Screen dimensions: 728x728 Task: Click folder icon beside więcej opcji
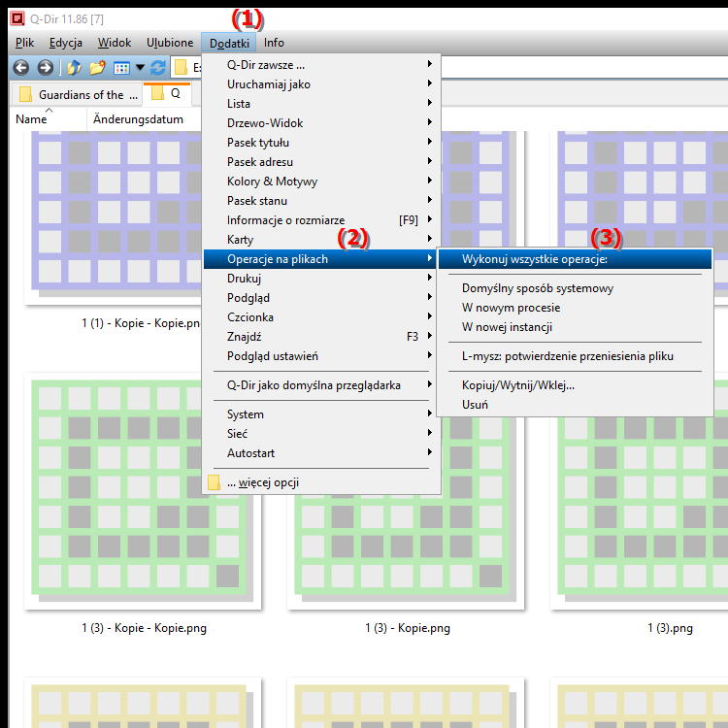[214, 483]
